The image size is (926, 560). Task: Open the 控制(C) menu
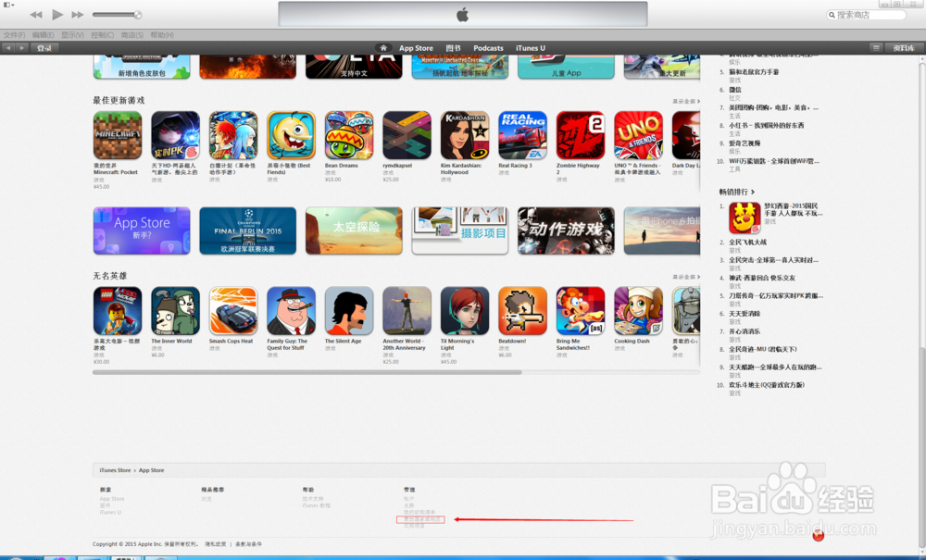[103, 35]
